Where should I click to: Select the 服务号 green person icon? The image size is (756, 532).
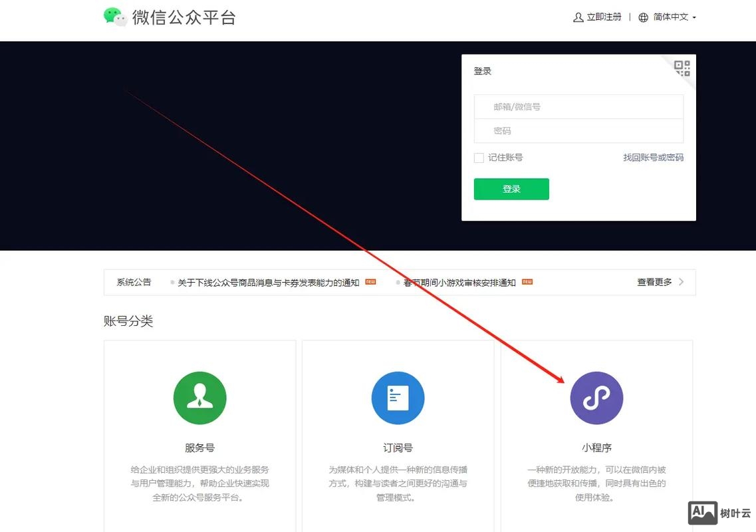199,398
